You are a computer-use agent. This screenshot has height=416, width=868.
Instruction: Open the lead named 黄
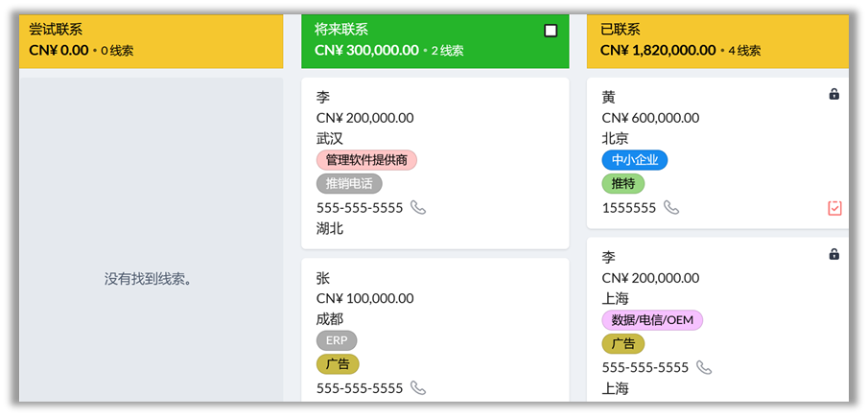609,97
